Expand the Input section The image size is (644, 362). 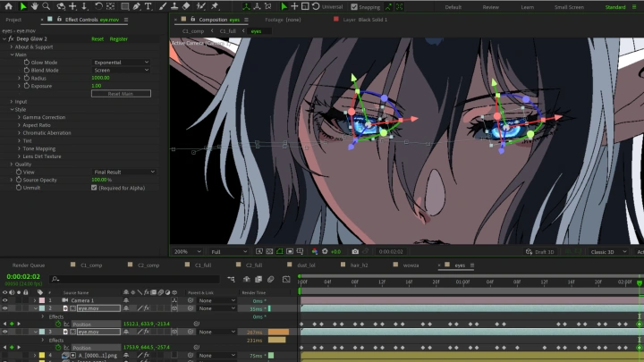(x=12, y=101)
